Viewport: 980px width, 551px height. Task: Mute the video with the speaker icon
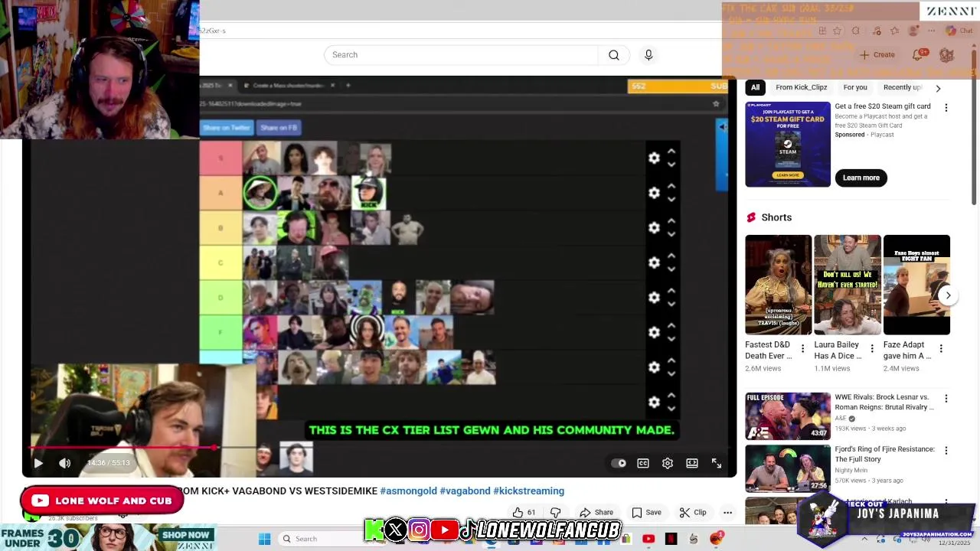(65, 463)
